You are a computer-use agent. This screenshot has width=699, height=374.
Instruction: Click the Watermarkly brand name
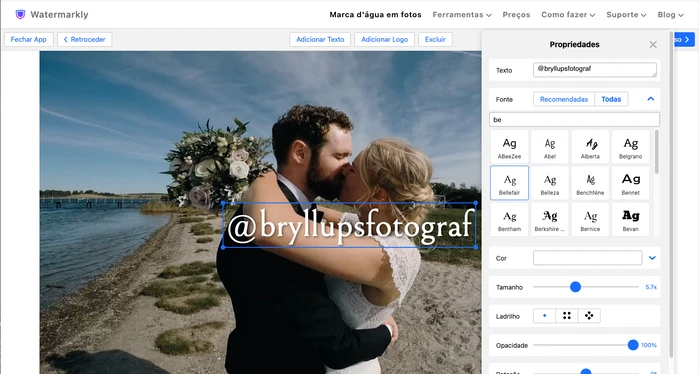pyautogui.click(x=59, y=15)
